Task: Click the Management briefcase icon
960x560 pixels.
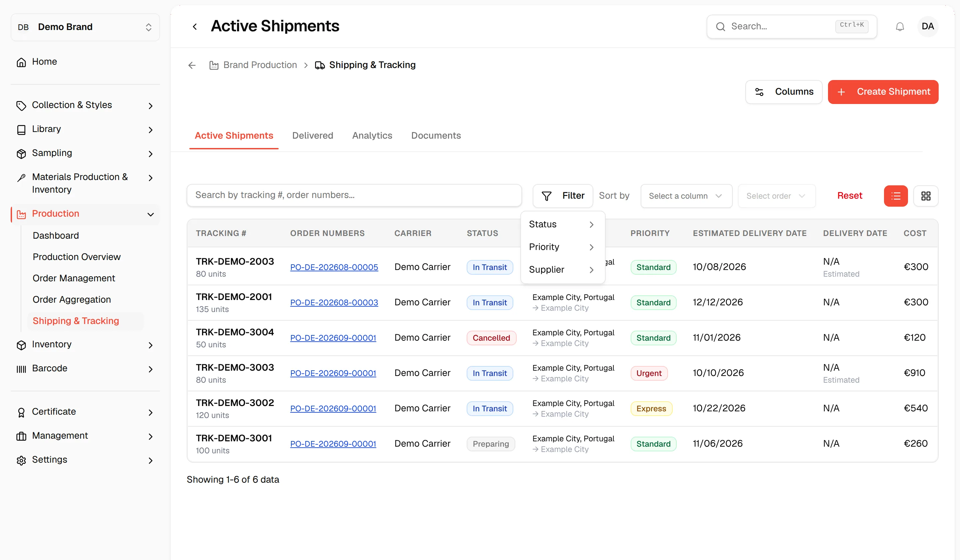Action: (21, 436)
